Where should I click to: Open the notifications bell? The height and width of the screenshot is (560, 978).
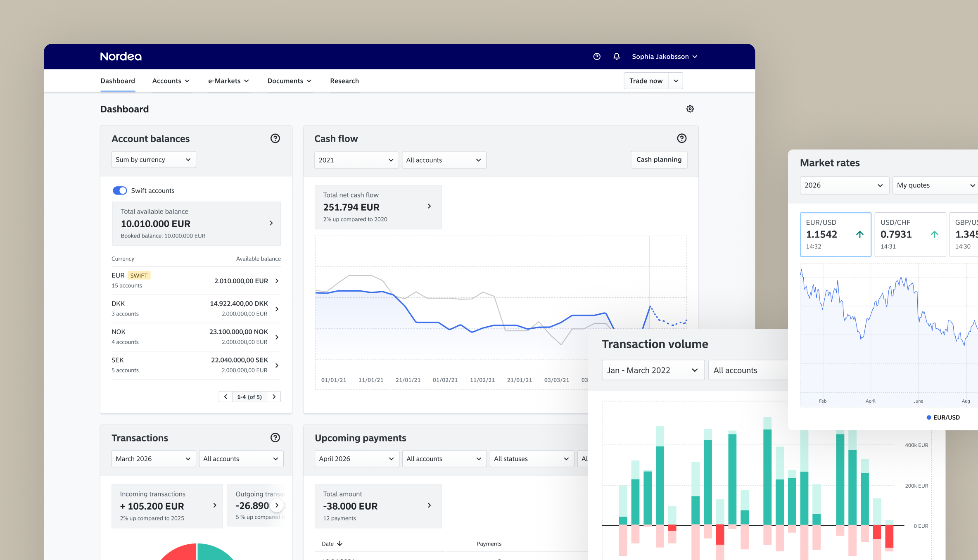[617, 57]
